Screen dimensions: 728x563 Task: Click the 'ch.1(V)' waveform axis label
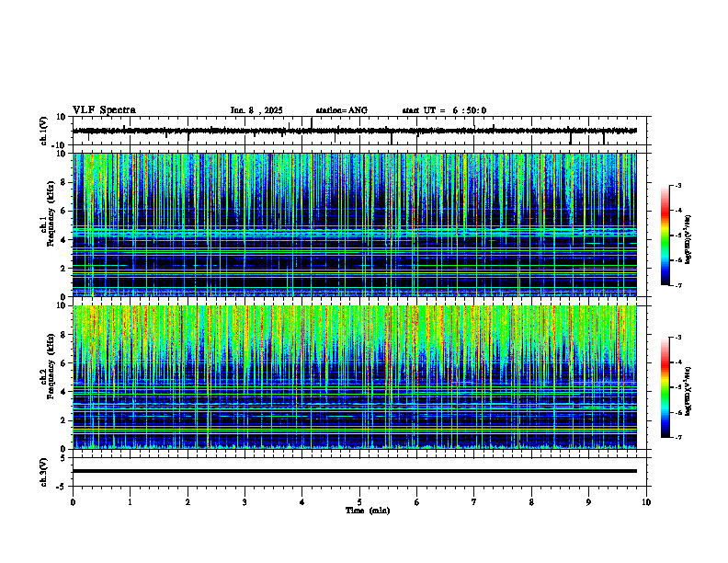click(43, 131)
